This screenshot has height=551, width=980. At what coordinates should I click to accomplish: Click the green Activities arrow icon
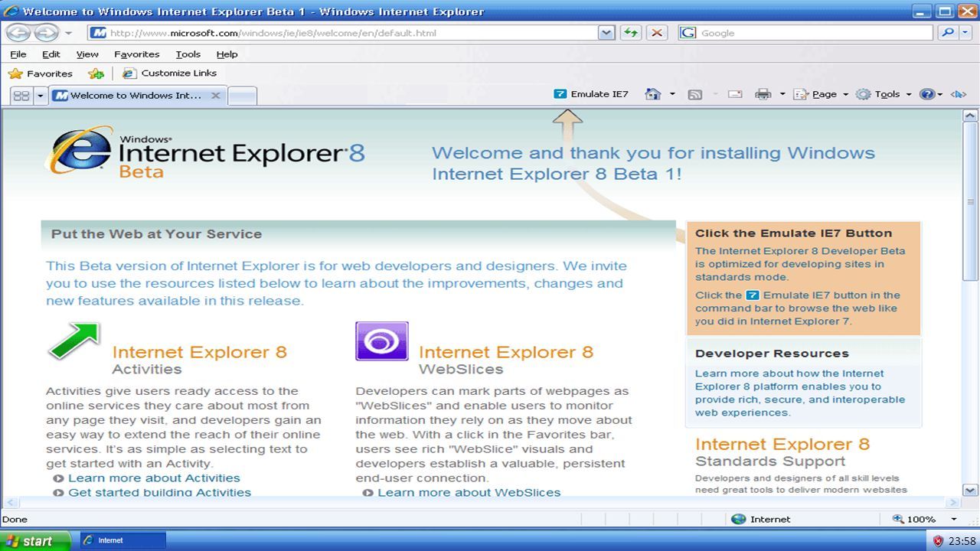click(x=74, y=341)
